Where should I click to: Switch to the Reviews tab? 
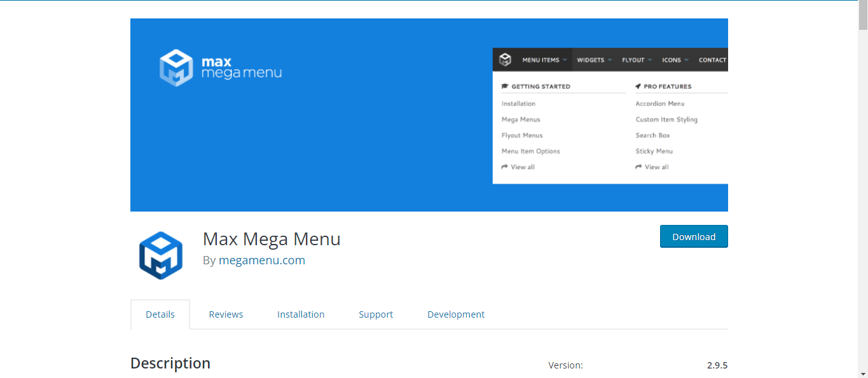coord(226,314)
